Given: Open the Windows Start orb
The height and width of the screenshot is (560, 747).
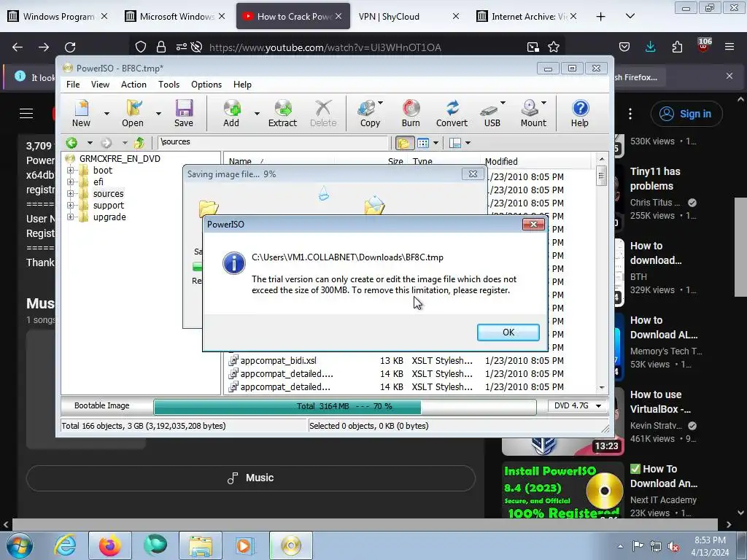Looking at the screenshot, I should [20, 545].
